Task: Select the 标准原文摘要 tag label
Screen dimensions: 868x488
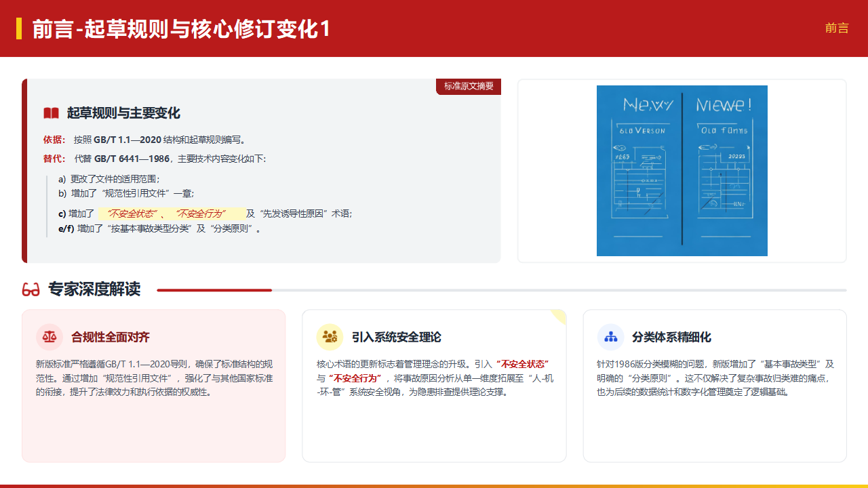Action: coord(469,86)
